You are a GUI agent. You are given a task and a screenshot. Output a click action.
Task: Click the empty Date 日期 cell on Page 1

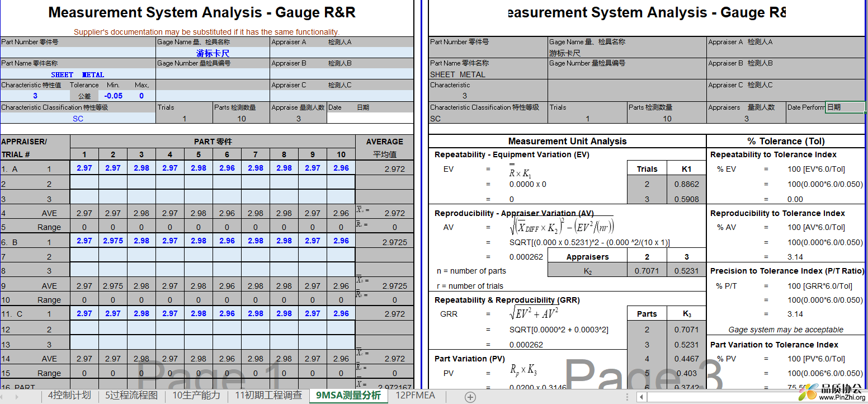[370, 119]
